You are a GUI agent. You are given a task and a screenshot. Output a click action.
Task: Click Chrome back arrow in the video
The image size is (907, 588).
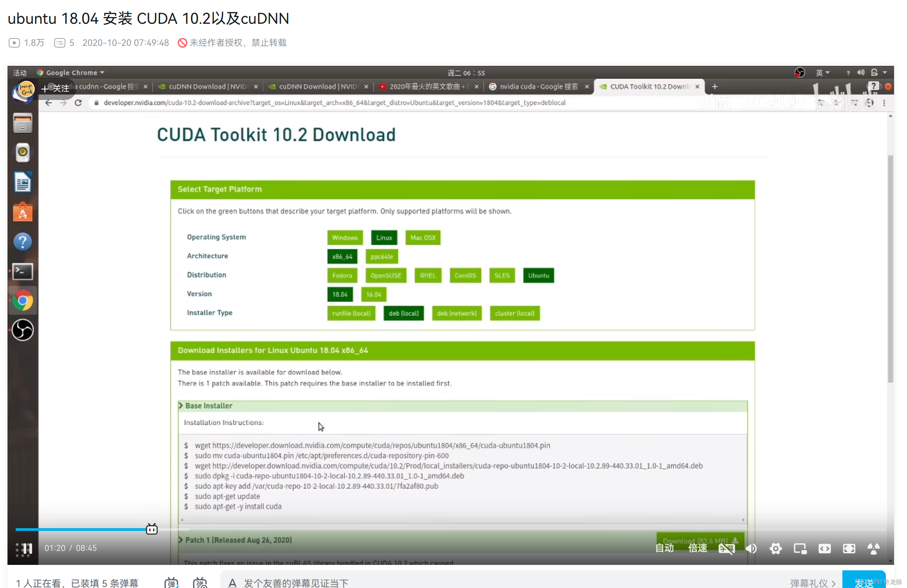48,103
